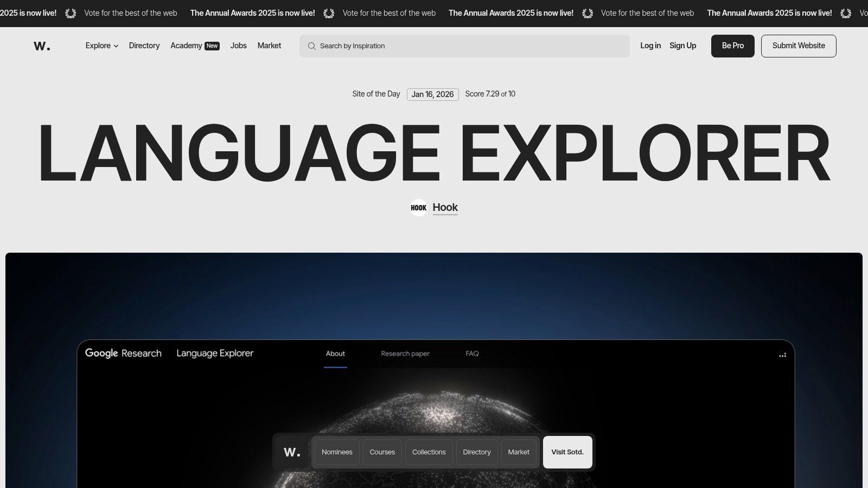
Task: Click the Visit Sotd. button
Action: coord(567,452)
